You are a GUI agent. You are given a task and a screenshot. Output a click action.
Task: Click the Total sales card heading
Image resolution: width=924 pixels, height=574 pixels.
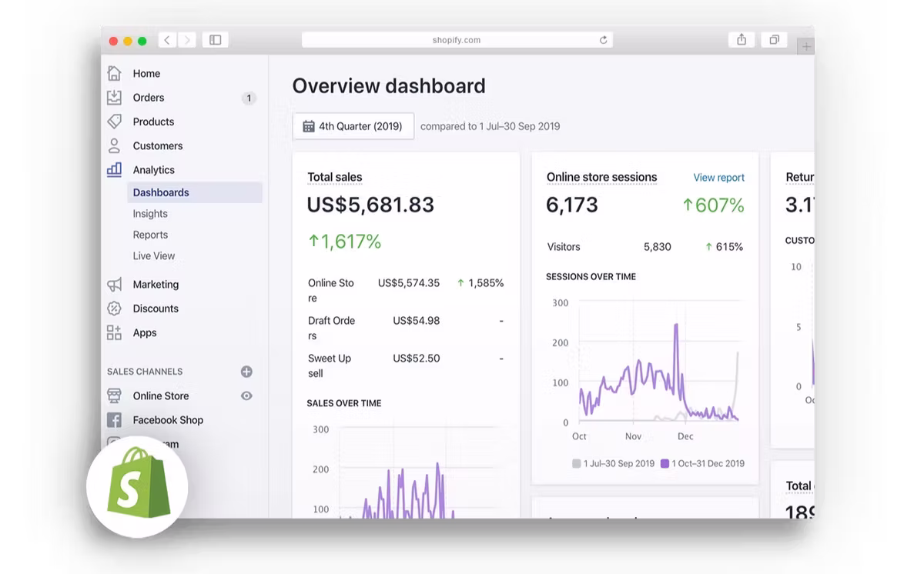click(335, 177)
